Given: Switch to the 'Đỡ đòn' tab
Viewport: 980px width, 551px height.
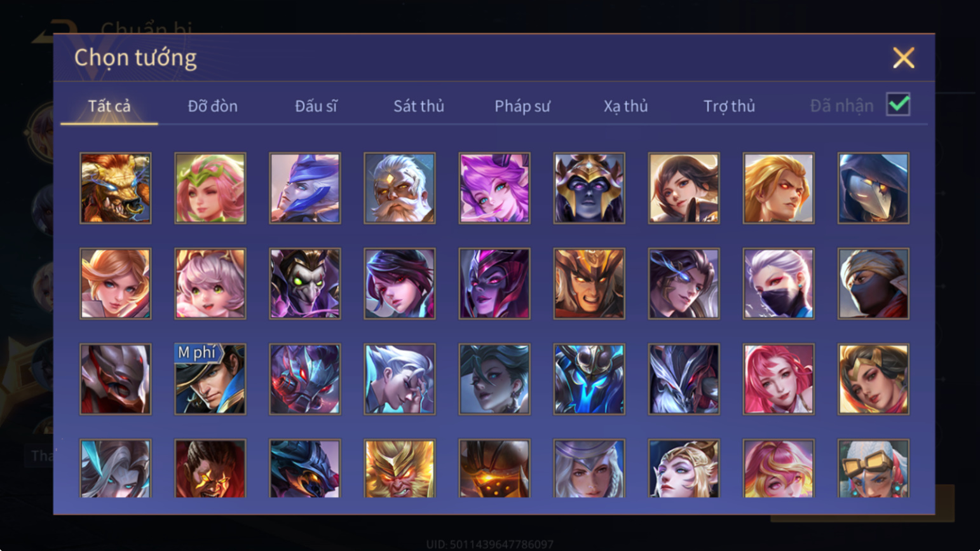Looking at the screenshot, I should tap(213, 106).
